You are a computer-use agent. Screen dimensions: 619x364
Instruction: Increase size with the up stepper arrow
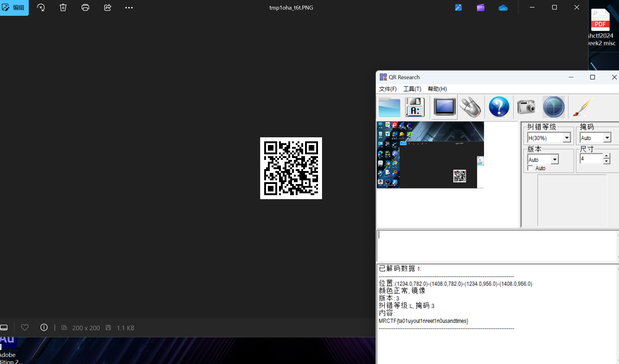606,156
